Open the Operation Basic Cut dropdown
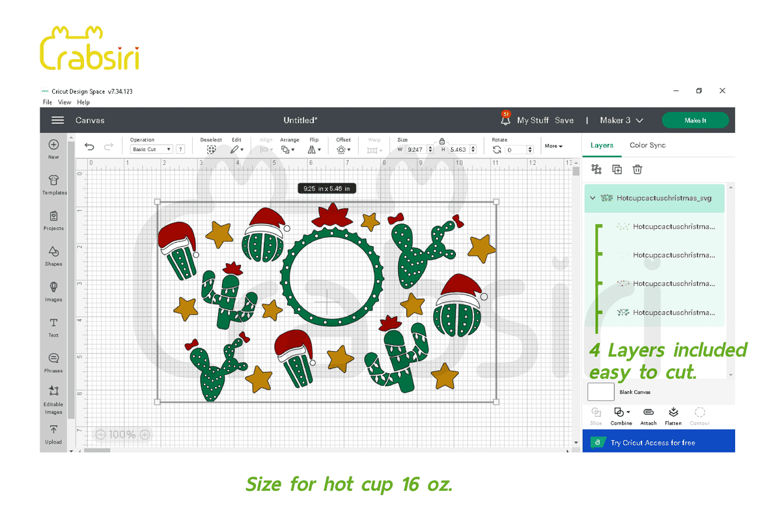769x532 pixels. click(151, 149)
